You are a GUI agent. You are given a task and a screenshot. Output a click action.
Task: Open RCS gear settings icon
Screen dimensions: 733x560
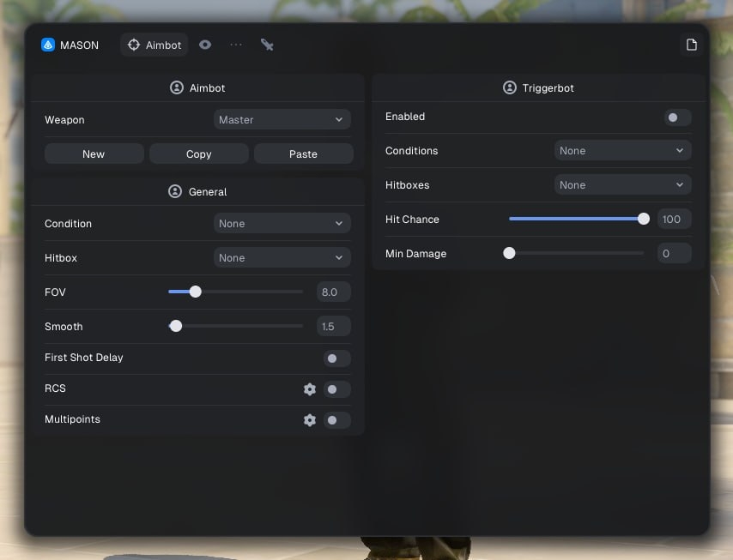[310, 389]
